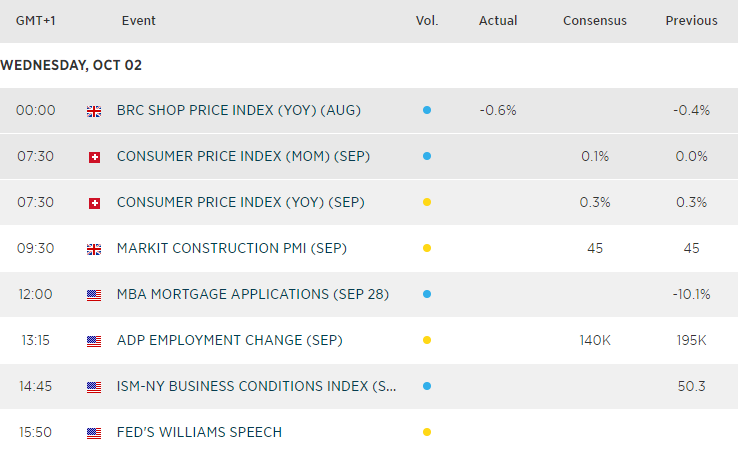Click US flag beside ADP Employment Change
The image size is (738, 457).
[94, 341]
